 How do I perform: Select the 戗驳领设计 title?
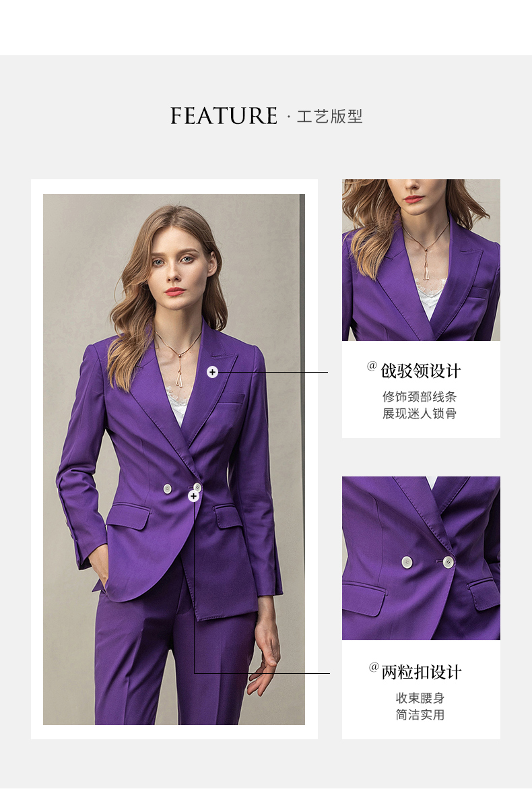pyautogui.click(x=422, y=371)
